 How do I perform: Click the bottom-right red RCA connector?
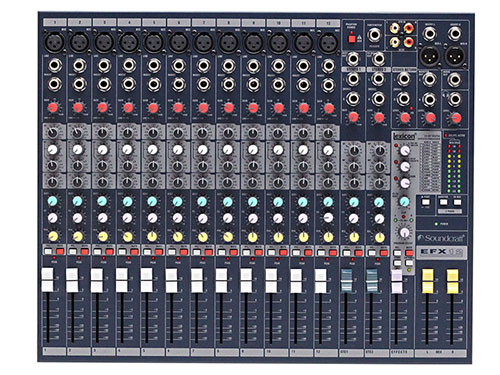409,42
